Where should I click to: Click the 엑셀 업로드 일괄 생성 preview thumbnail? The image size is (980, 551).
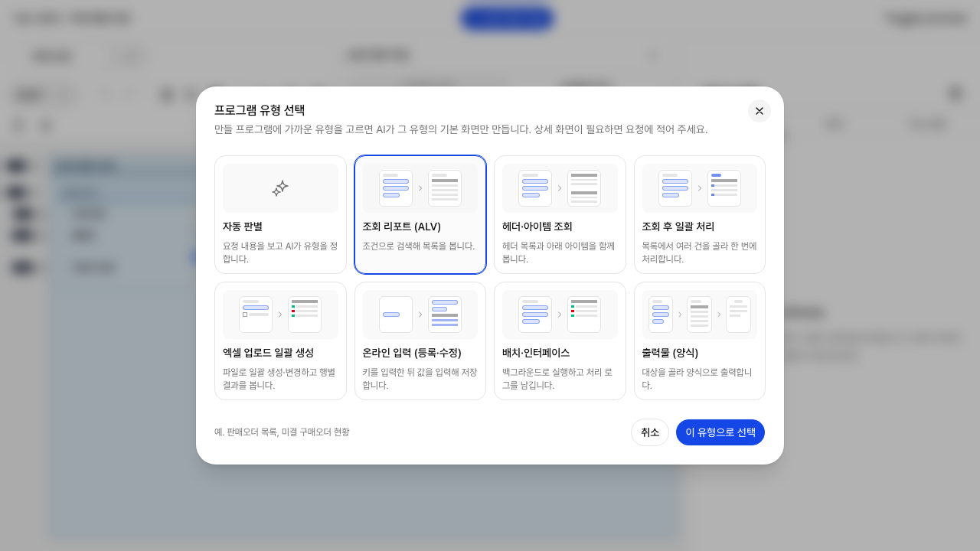(x=280, y=315)
